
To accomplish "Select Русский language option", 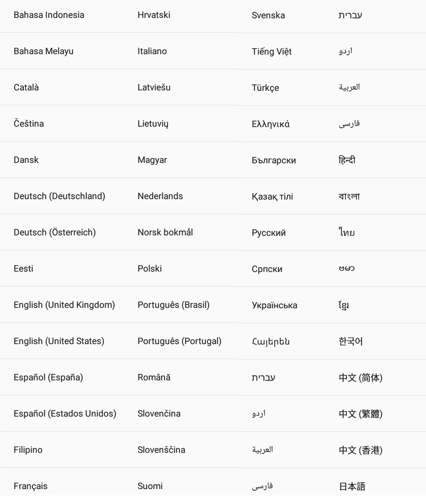I will (269, 232).
